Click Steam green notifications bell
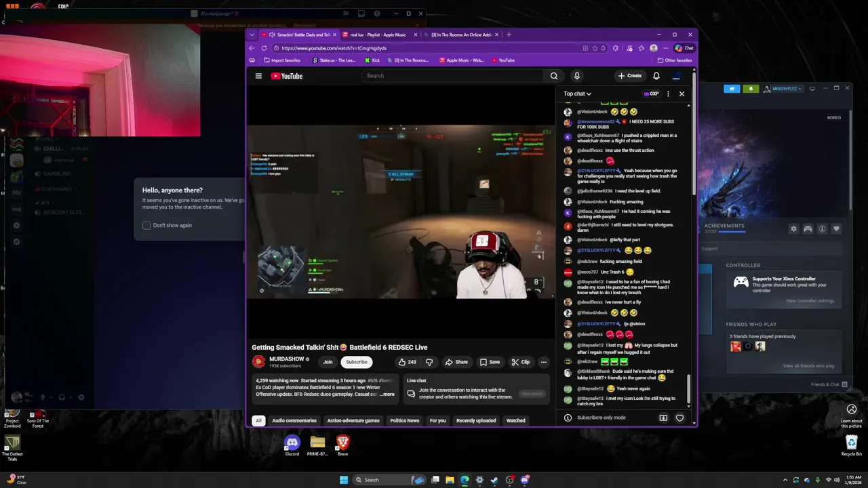Viewport: 868px width, 488px height. tap(751, 89)
